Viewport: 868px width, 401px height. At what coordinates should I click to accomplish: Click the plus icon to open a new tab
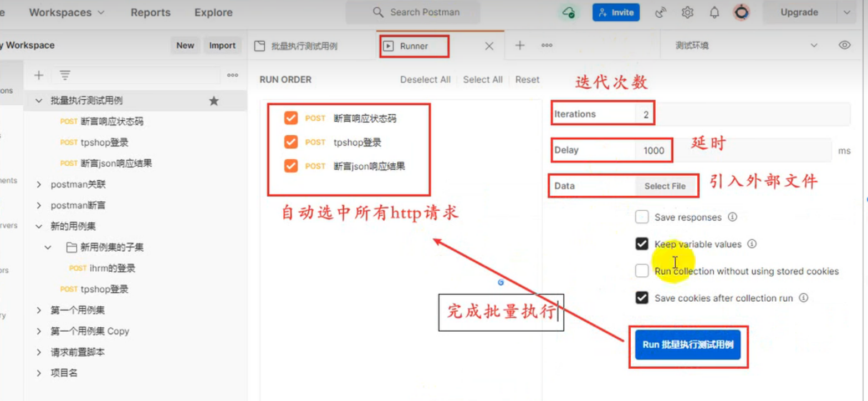[520, 45]
